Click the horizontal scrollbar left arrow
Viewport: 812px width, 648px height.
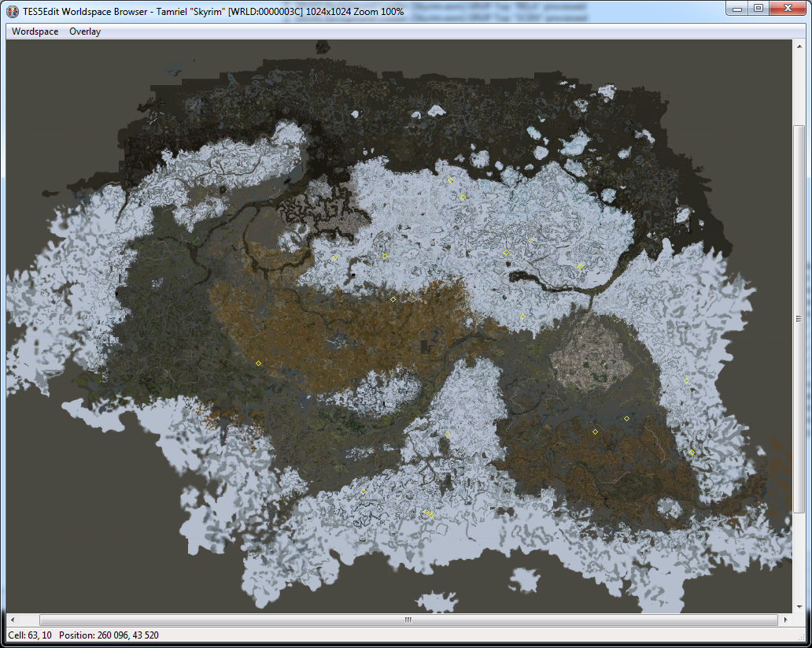coord(13,620)
